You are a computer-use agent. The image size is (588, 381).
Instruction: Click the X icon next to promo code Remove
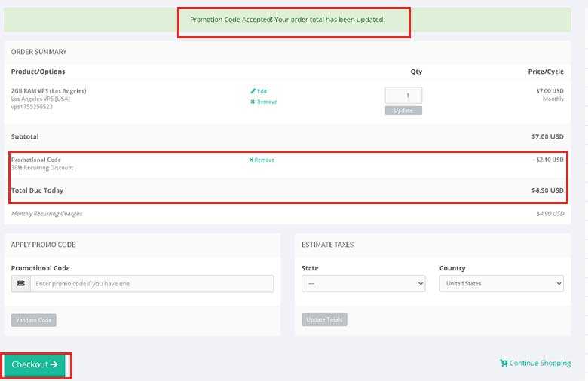tap(251, 160)
